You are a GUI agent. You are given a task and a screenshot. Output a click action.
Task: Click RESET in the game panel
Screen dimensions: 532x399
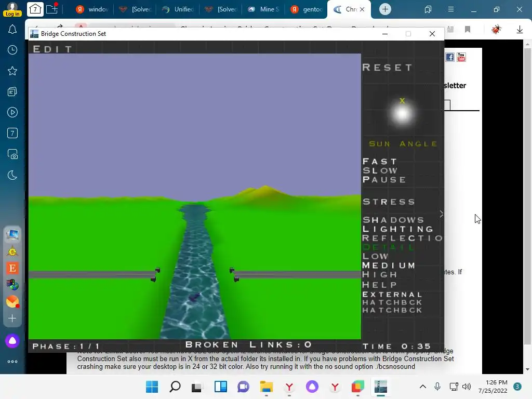[388, 67]
